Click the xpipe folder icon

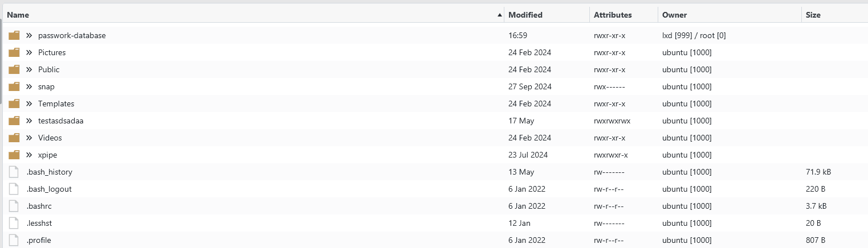14,155
